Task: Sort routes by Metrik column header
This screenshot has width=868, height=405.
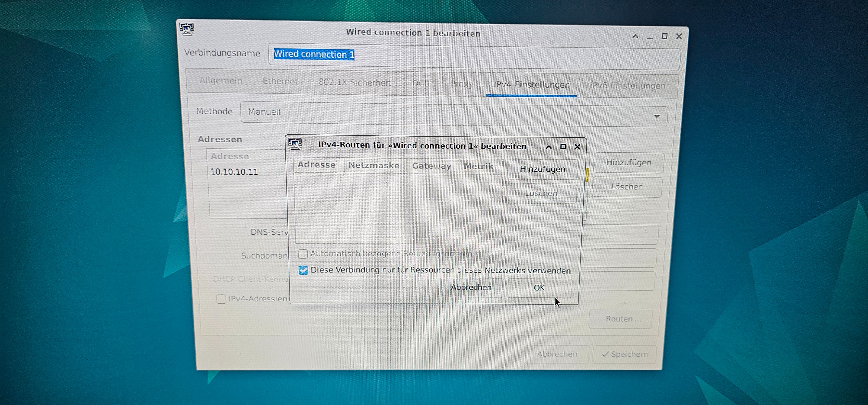Action: pyautogui.click(x=478, y=166)
